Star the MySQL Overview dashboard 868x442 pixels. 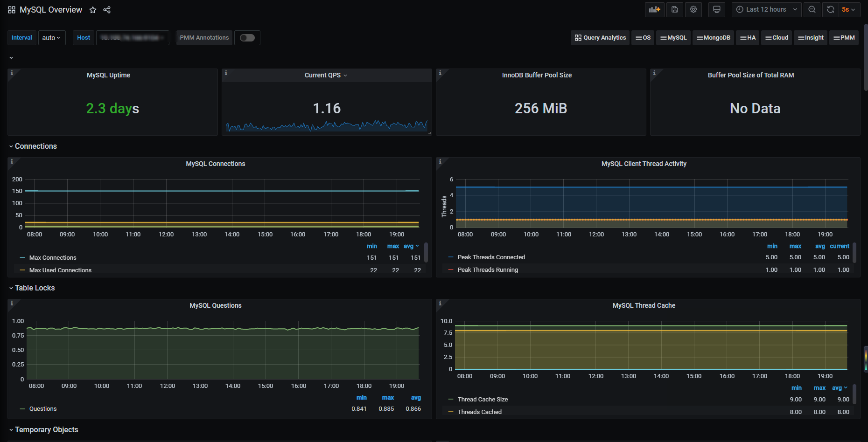click(x=93, y=10)
